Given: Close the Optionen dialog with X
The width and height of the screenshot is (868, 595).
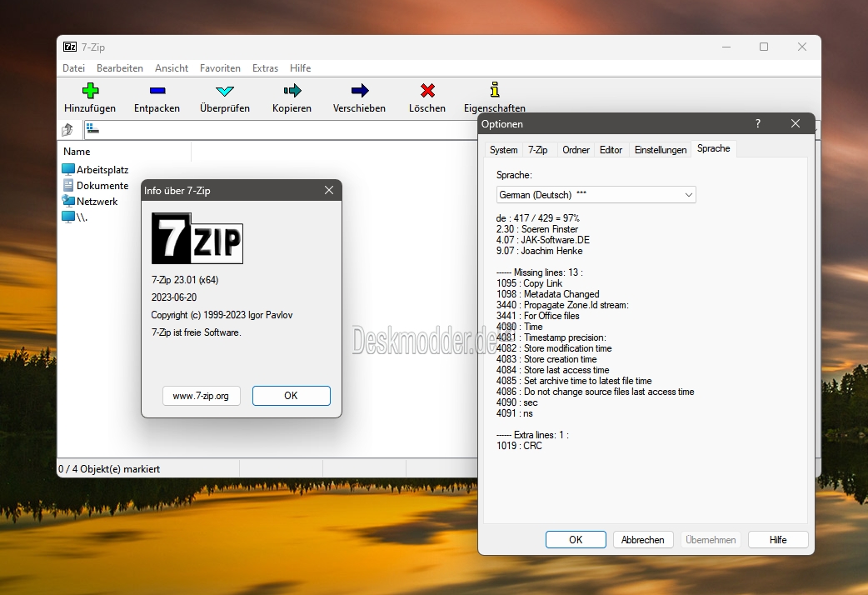Looking at the screenshot, I should (796, 123).
